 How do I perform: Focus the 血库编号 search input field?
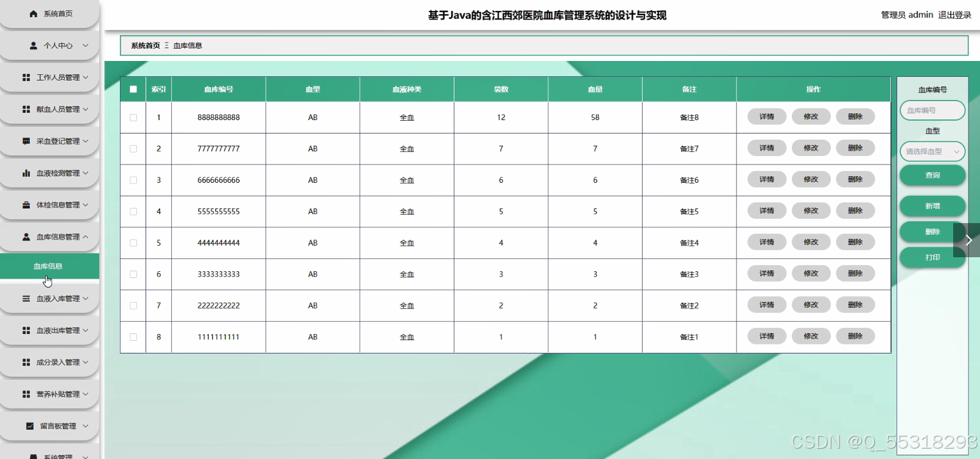[932, 110]
